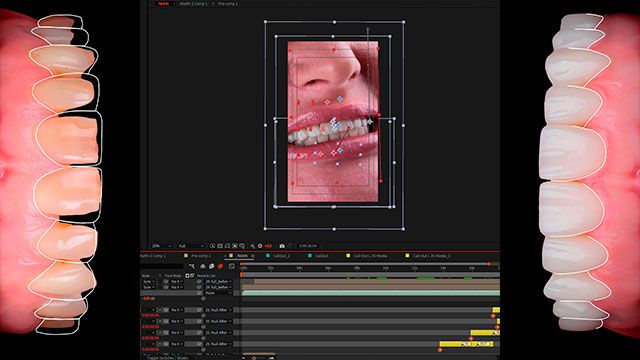Click the red -0.00 value in layer list
The width and height of the screenshot is (640, 360).
[148, 298]
